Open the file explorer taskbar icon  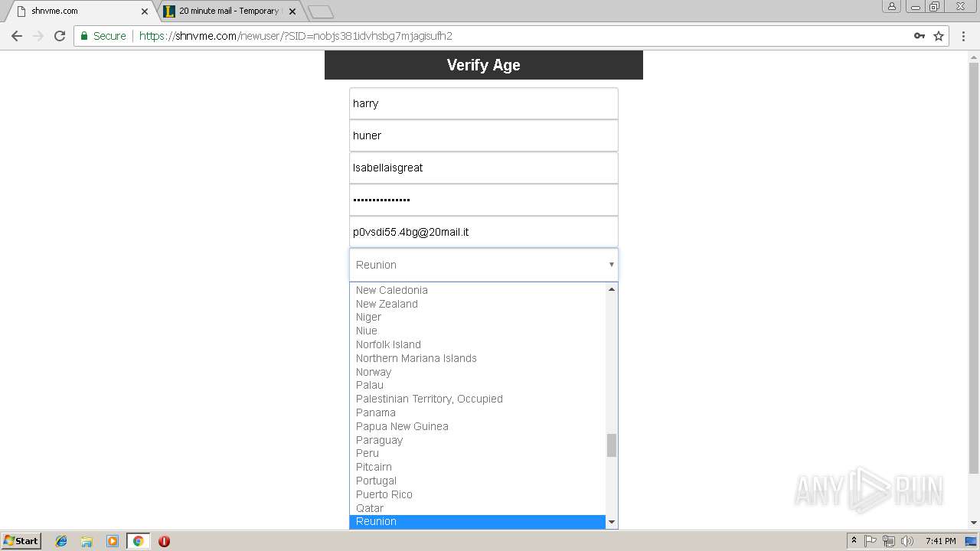click(x=87, y=541)
